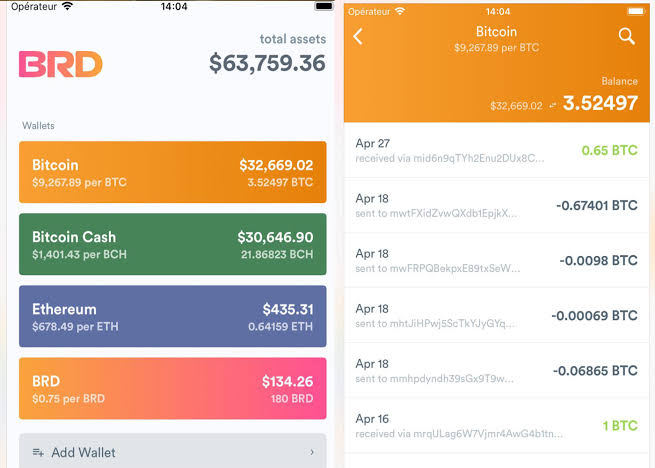Tap the battery icon in left status bar
The width and height of the screenshot is (655, 468).
[324, 6]
